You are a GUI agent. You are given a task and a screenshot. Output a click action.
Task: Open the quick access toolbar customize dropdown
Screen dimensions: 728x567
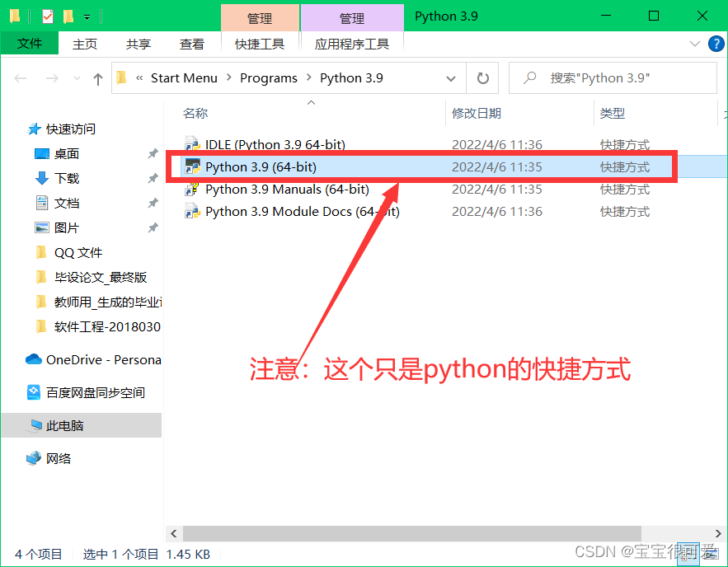tap(87, 17)
